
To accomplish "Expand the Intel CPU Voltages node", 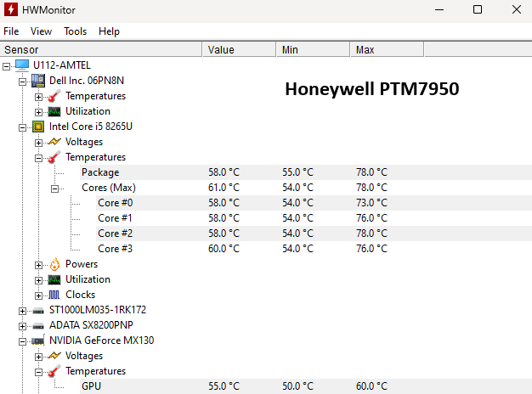I will (39, 142).
